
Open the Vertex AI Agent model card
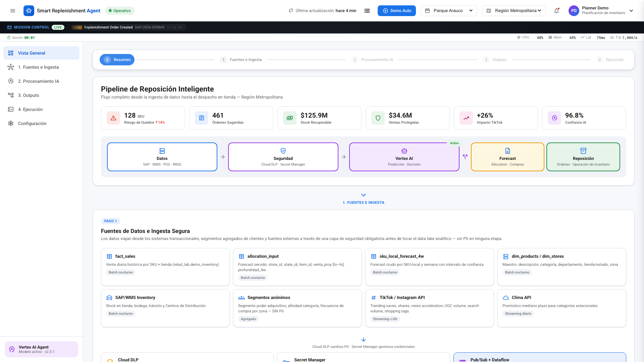click(x=42, y=349)
